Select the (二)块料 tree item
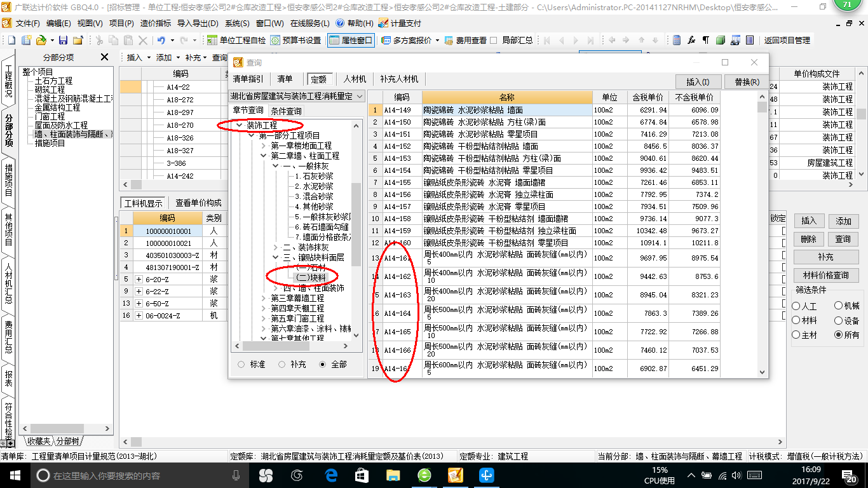Image resolution: width=868 pixels, height=488 pixels. tap(310, 278)
